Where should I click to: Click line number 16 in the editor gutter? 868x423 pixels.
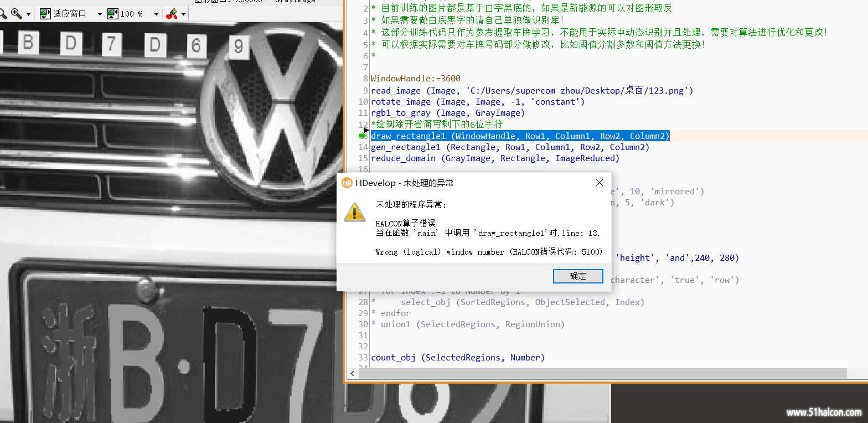tap(363, 169)
